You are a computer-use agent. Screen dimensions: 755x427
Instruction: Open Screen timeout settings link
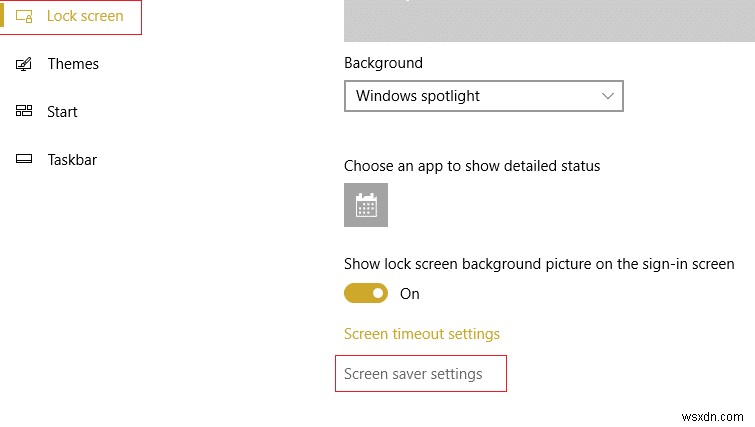421,334
